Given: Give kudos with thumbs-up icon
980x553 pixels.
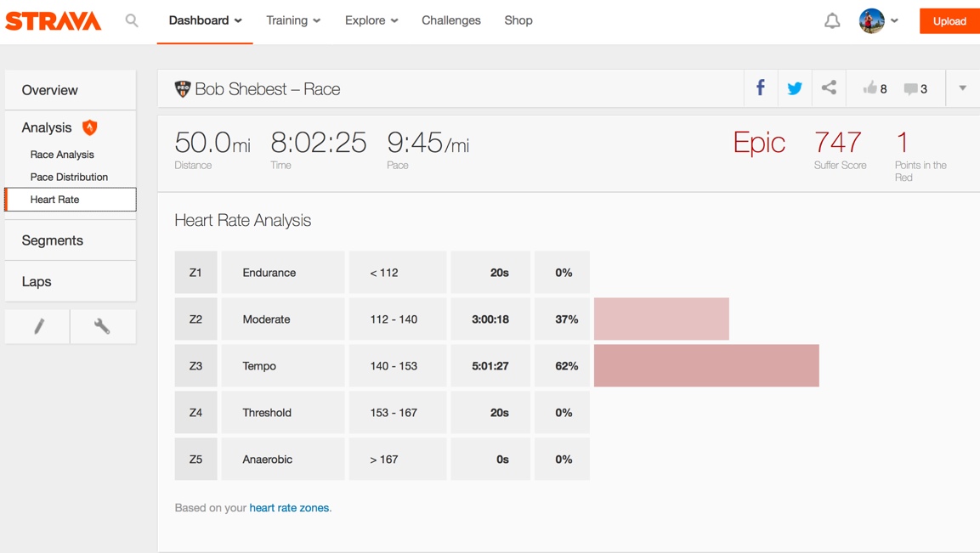Looking at the screenshot, I should pos(870,88).
